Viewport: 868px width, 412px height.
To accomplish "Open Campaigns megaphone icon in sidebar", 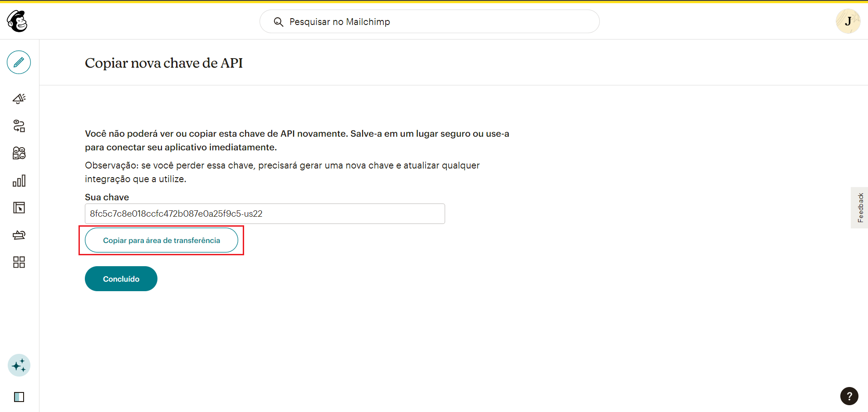I will click(x=19, y=99).
